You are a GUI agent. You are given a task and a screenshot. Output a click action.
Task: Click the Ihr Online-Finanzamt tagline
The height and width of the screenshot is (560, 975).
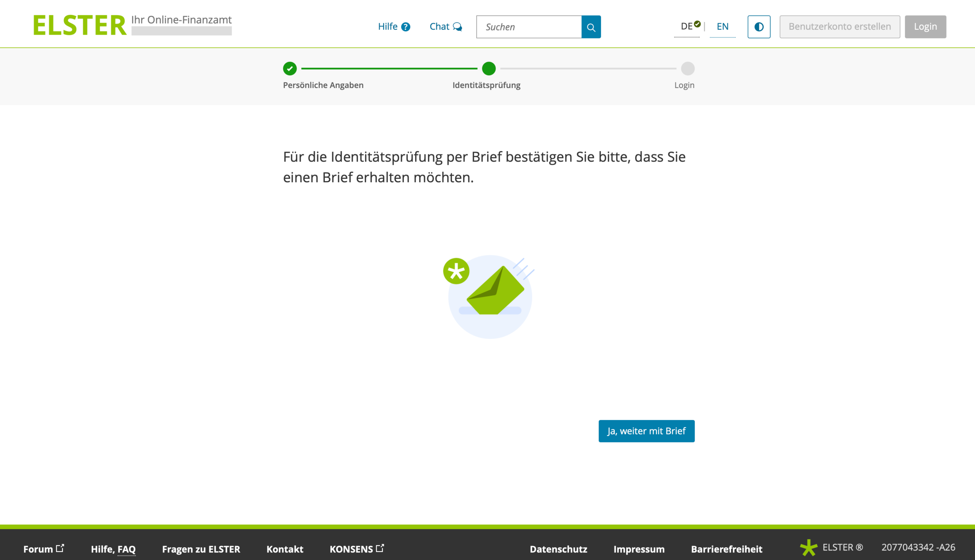click(181, 20)
